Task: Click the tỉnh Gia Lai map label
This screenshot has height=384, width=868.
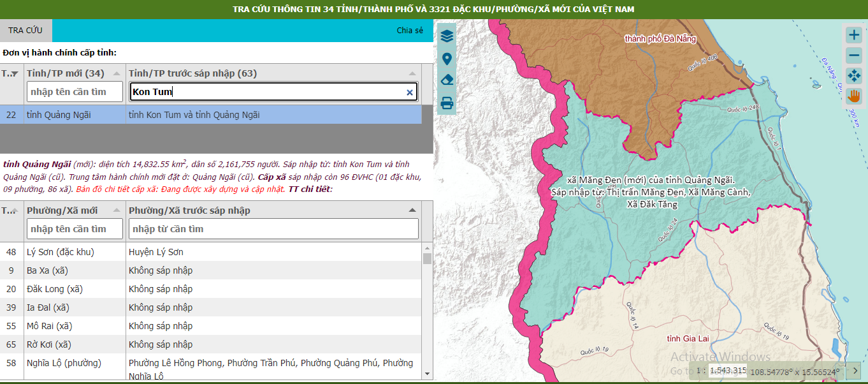Action: coord(688,338)
